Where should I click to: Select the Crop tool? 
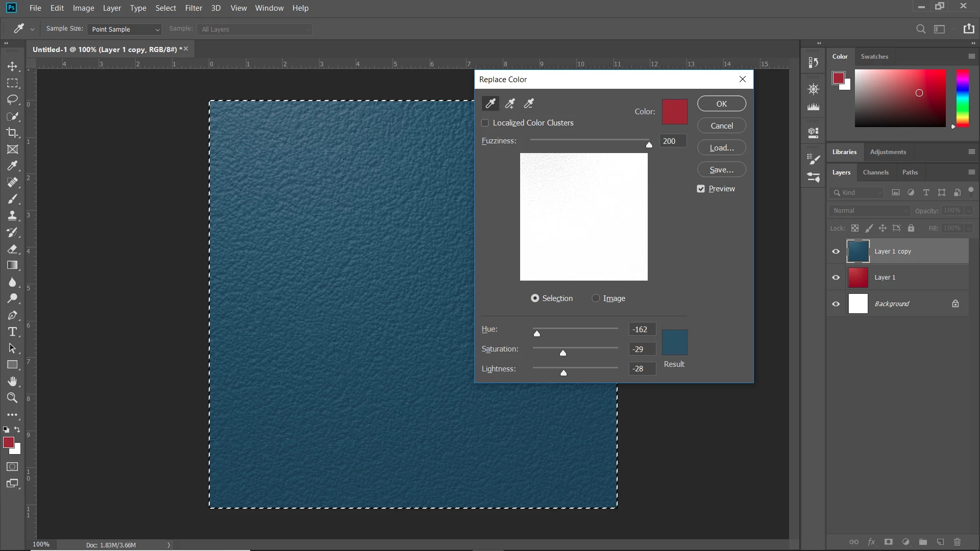[12, 133]
